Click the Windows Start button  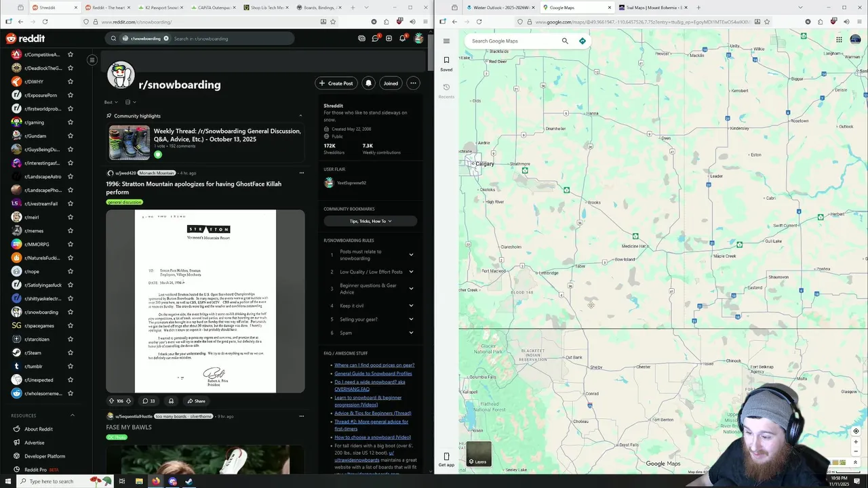(x=7, y=481)
